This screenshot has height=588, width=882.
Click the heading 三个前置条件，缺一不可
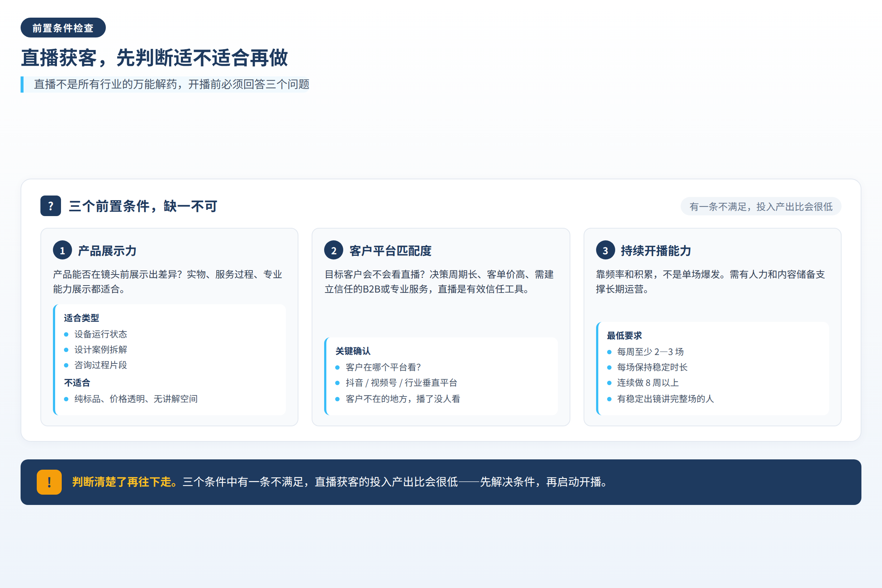143,206
